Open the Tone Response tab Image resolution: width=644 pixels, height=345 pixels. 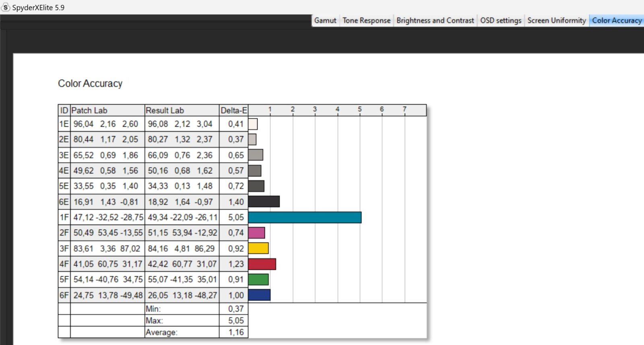[x=366, y=21]
